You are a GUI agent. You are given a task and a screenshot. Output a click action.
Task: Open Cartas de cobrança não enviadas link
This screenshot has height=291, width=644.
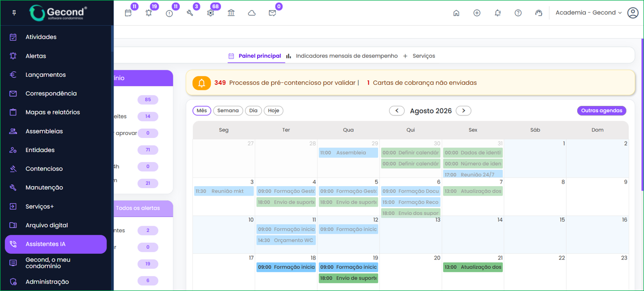(x=422, y=83)
